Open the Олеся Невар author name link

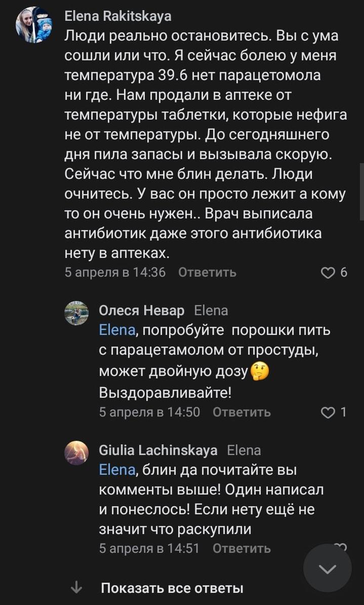point(142,310)
